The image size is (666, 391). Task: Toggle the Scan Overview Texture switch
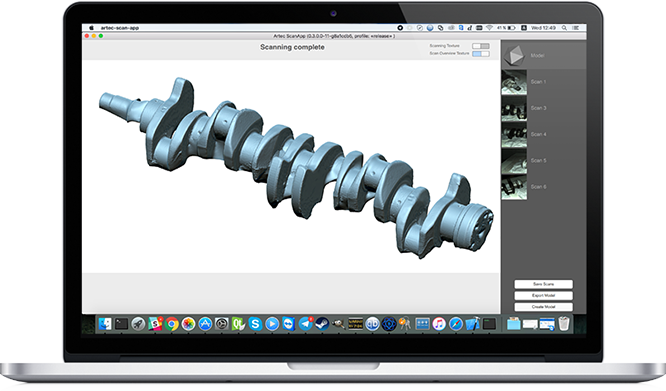(x=481, y=54)
